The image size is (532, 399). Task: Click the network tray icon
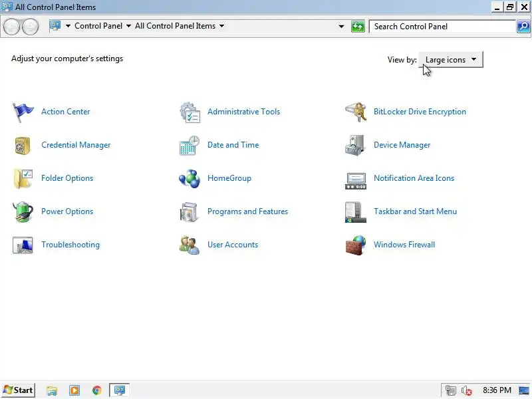[x=451, y=390]
